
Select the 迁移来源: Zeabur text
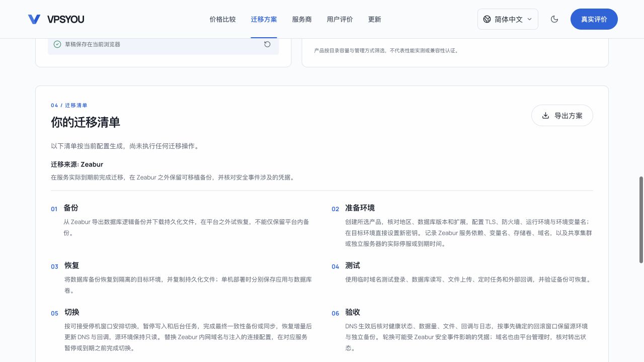point(77,164)
